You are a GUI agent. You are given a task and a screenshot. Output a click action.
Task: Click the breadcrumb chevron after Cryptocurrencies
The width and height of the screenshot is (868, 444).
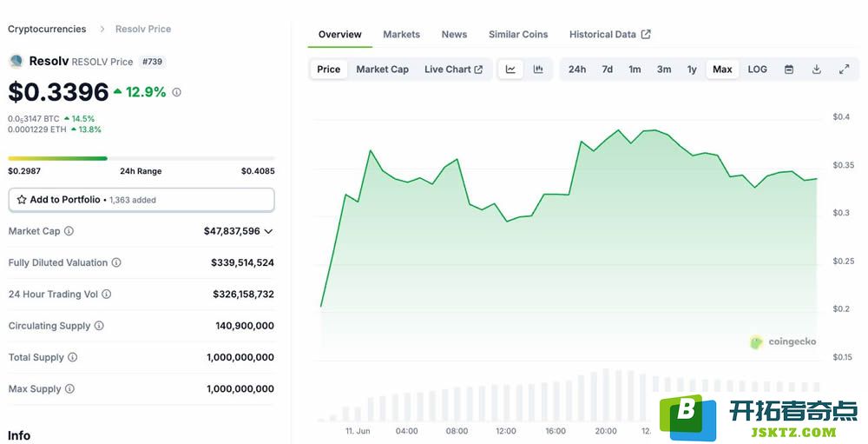(102, 29)
